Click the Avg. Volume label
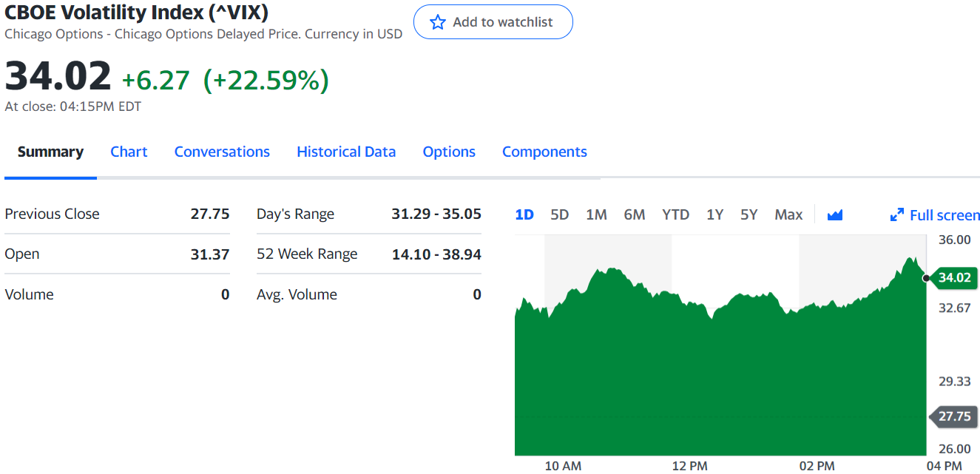980x474 pixels. click(x=297, y=294)
